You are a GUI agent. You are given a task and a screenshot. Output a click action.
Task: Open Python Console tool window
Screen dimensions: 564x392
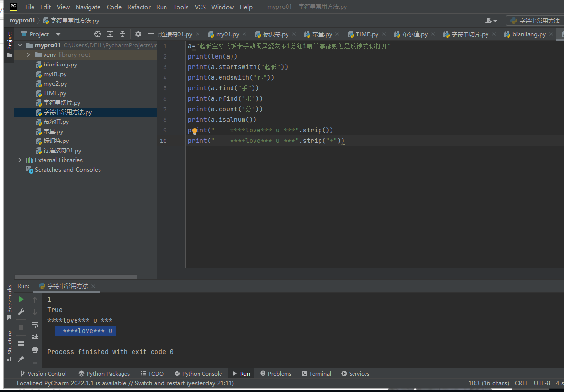pyautogui.click(x=198, y=374)
